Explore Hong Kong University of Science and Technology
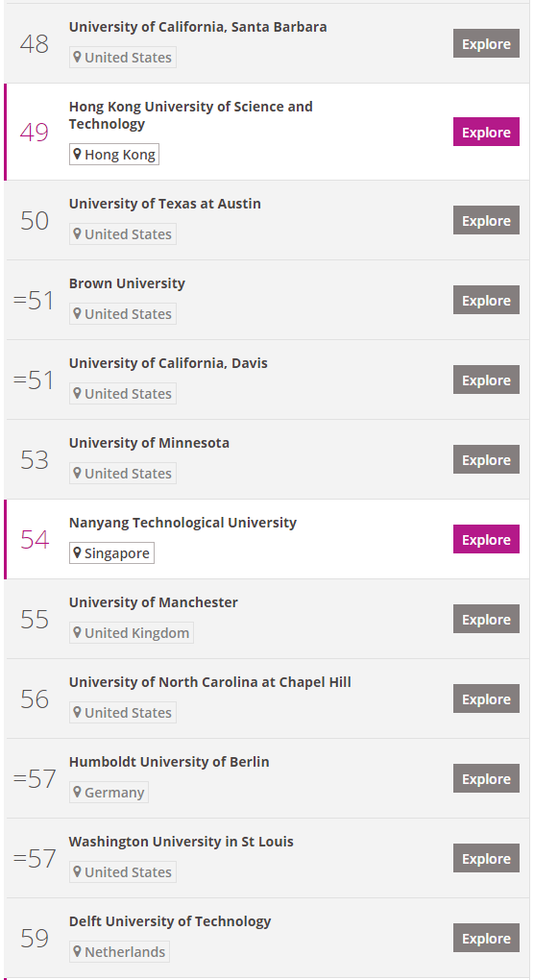534x980 pixels. tap(486, 132)
